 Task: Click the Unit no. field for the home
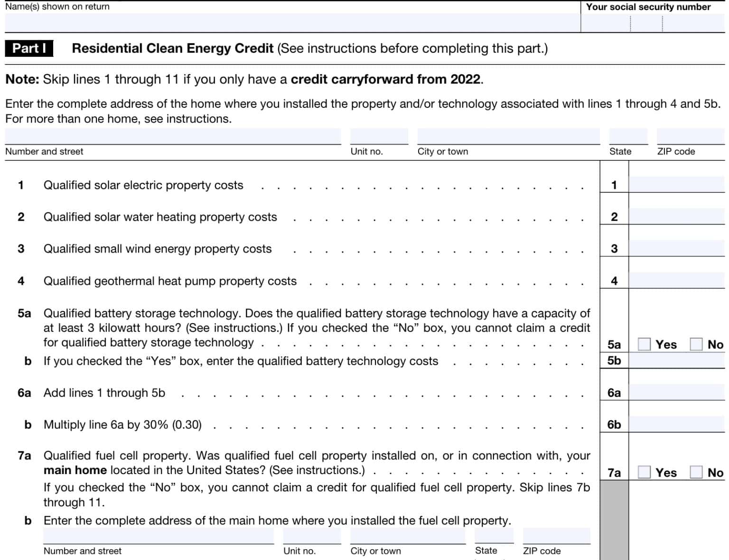click(378, 136)
